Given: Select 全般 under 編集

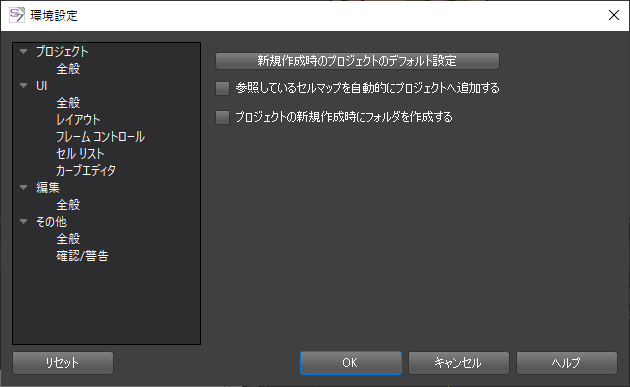Looking at the screenshot, I should click(x=68, y=205).
